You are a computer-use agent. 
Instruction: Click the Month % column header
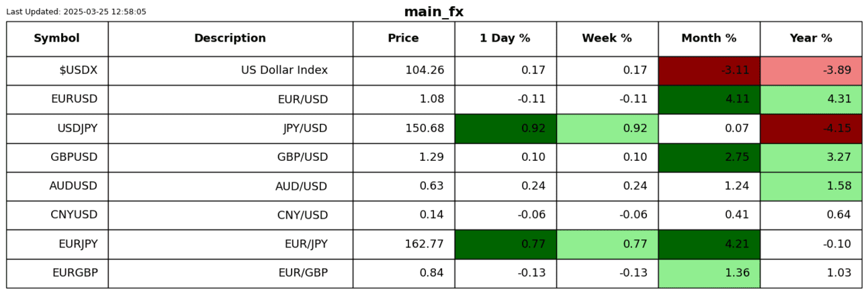[709, 38]
